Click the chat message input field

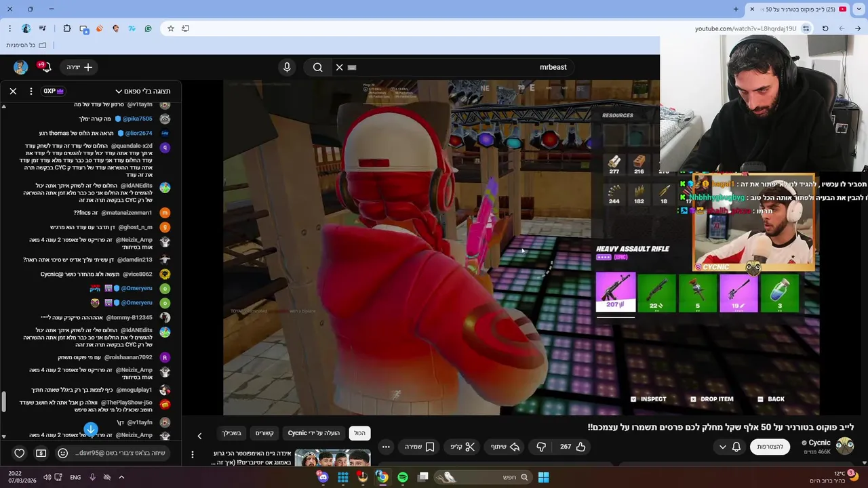(x=119, y=453)
